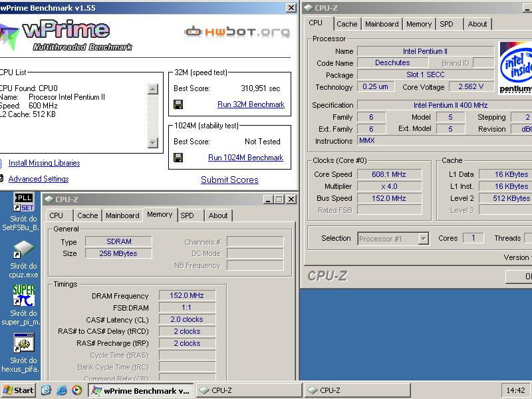Click the Advanced Settings icon in wPrime
Screen dimensions: 532x399
(1, 178)
